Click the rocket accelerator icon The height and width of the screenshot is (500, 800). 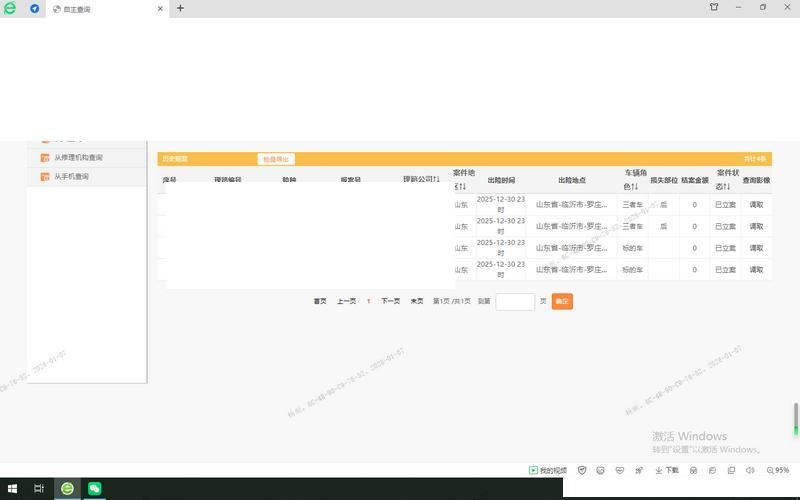tap(639, 470)
